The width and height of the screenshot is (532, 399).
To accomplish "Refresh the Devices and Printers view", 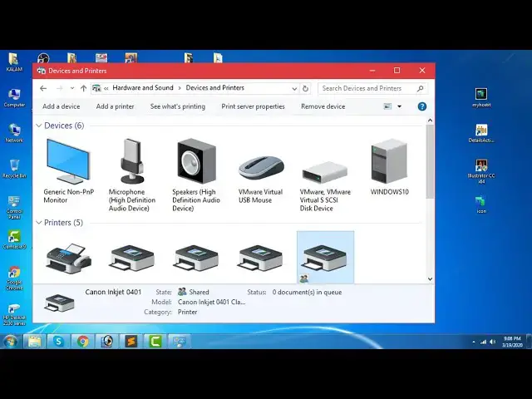I will pyautogui.click(x=305, y=89).
